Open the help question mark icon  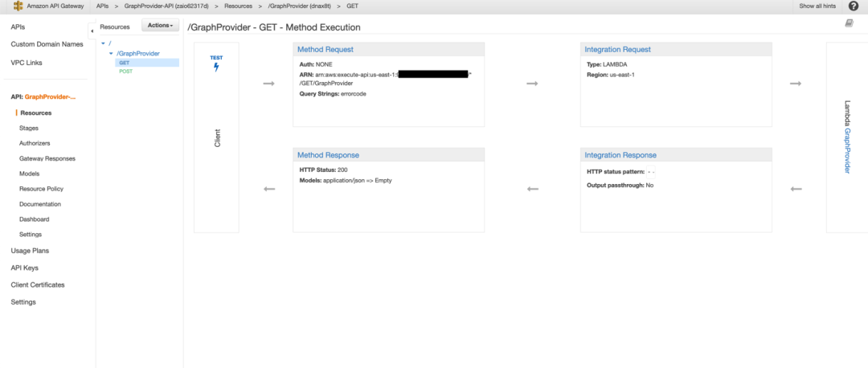853,6
